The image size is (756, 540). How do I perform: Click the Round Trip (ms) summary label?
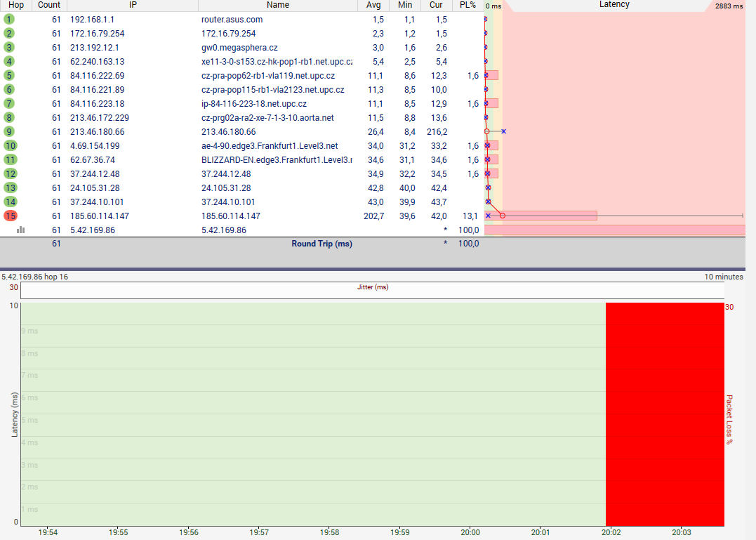click(321, 244)
